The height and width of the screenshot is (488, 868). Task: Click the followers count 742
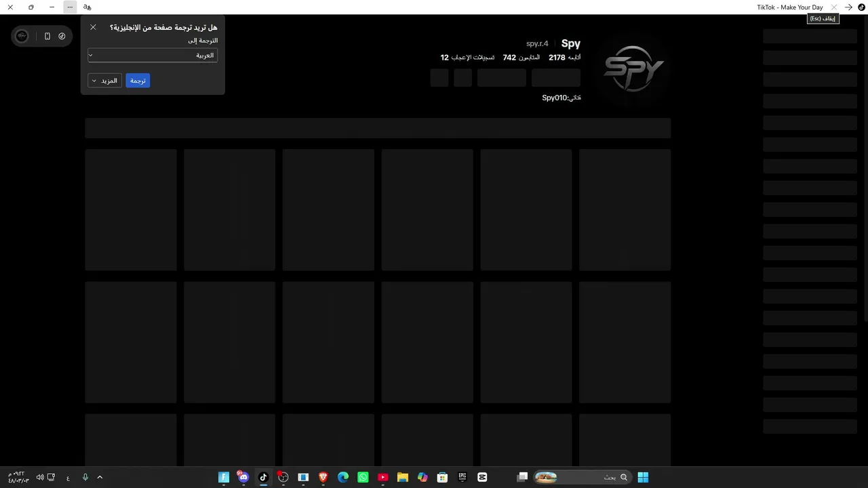(509, 58)
